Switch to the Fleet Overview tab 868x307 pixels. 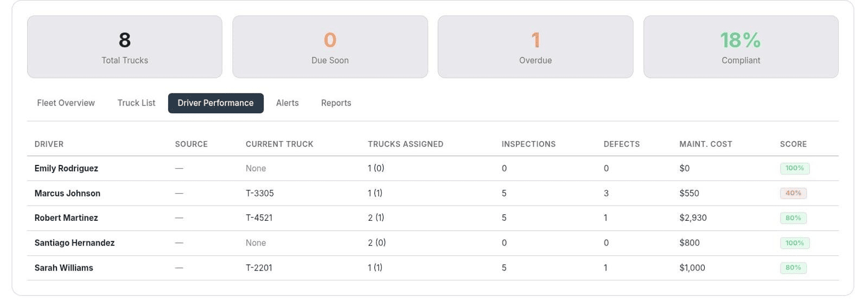[66, 103]
